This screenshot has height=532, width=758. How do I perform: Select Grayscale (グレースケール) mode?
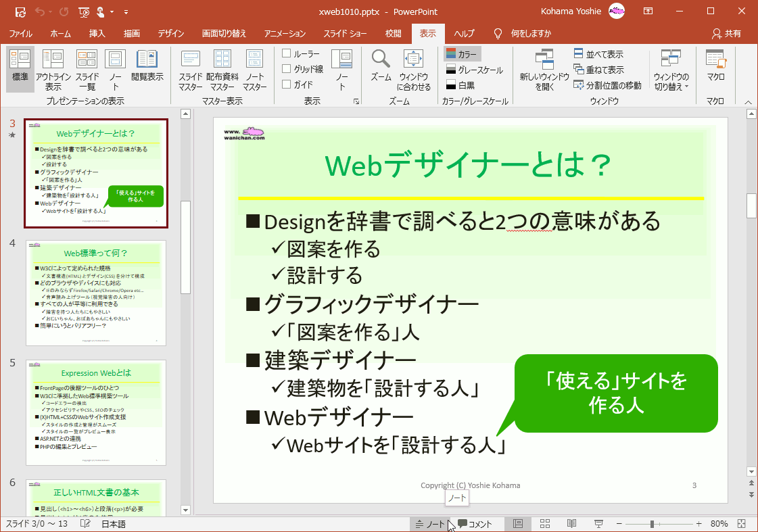(x=474, y=70)
